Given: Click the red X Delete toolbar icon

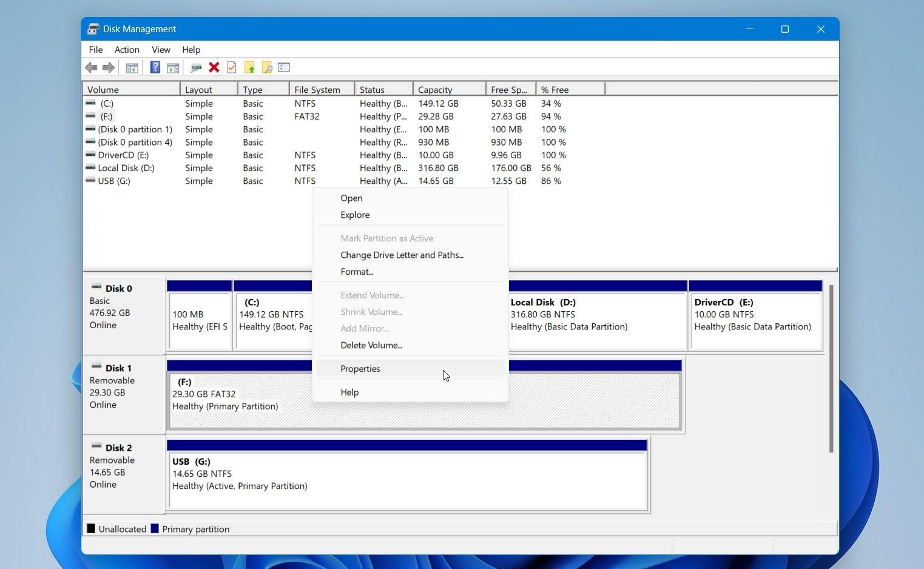Looking at the screenshot, I should 214,67.
